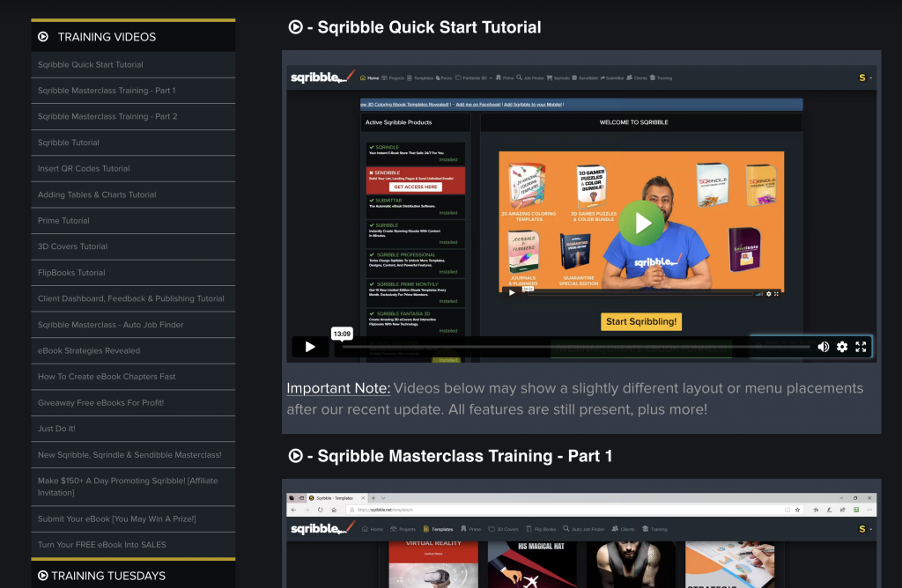
Task: Click the circle icon before the Masterclass Part 1 heading
Action: coord(296,456)
